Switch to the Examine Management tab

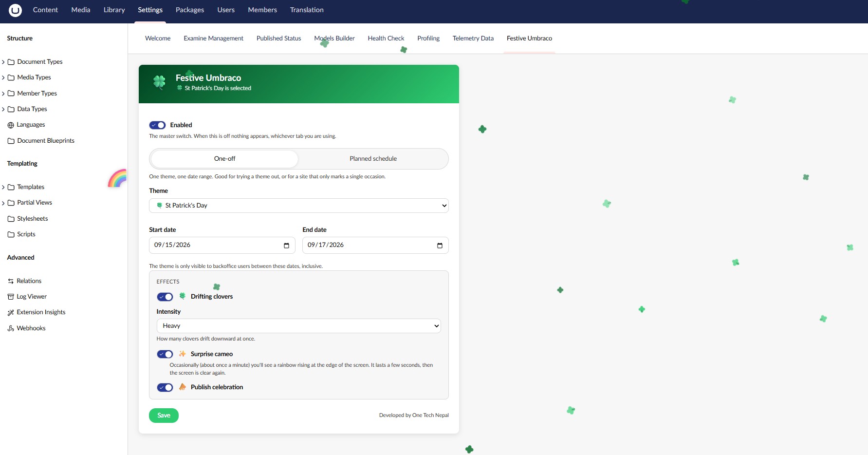213,38
